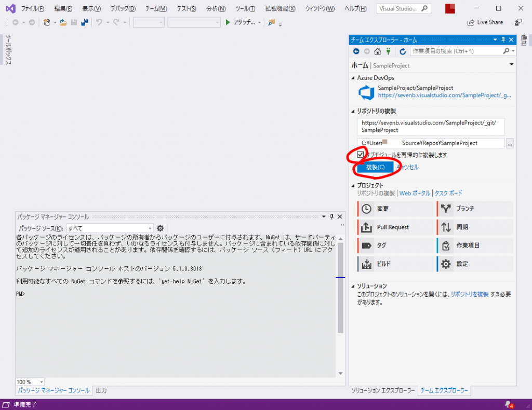Image resolution: width=532 pixels, height=410 pixels.
Task: Toggle the recursive submodule clone checkbox
Action: [x=361, y=155]
